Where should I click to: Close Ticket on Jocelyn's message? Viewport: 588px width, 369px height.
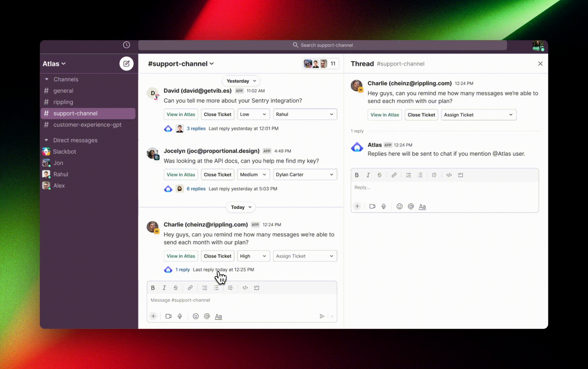point(218,175)
